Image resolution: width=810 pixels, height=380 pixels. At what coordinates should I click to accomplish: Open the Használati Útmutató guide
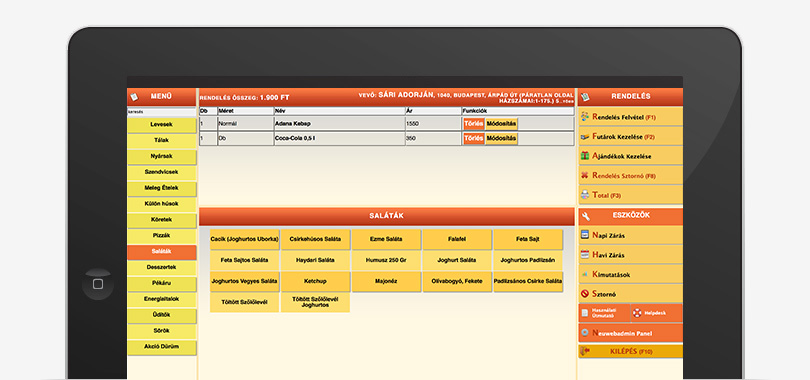point(604,313)
